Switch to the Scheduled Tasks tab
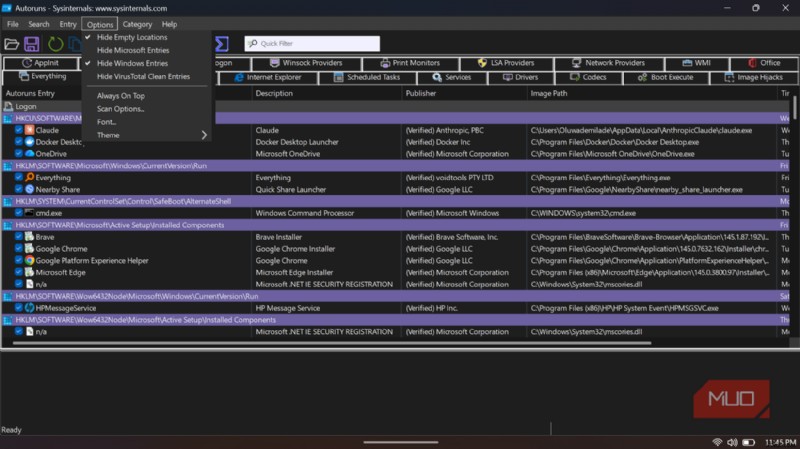The image size is (800, 449). [367, 78]
